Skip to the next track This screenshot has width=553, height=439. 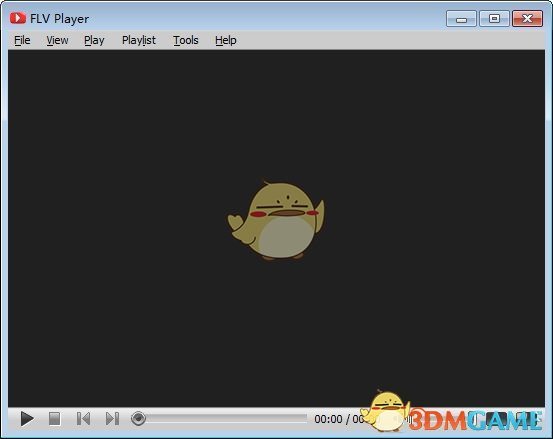click(113, 419)
